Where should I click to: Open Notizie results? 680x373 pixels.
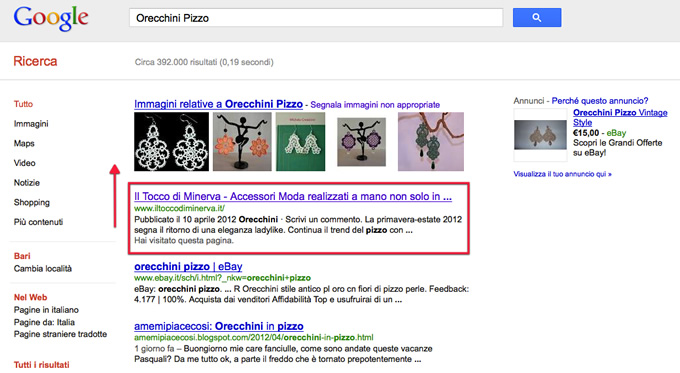(x=26, y=183)
